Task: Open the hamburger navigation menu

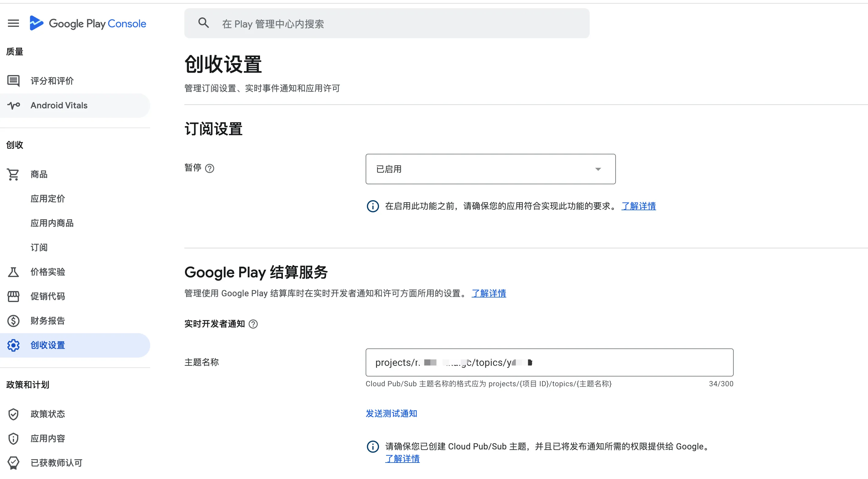Action: [x=13, y=23]
